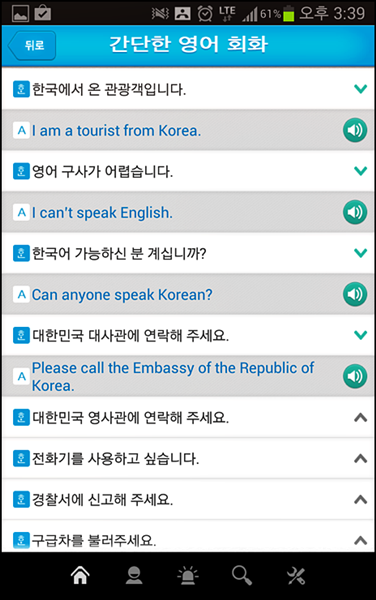This screenshot has height=600, width=376.
Task: Expand the '대한민국 영사관에 연락해 주세요' phrase
Action: (x=360, y=417)
